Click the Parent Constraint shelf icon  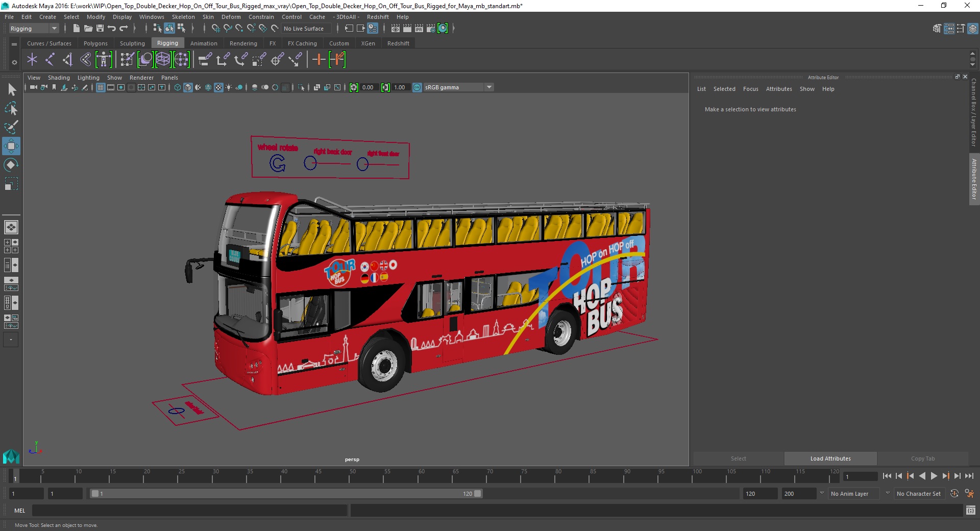pyautogui.click(x=205, y=60)
